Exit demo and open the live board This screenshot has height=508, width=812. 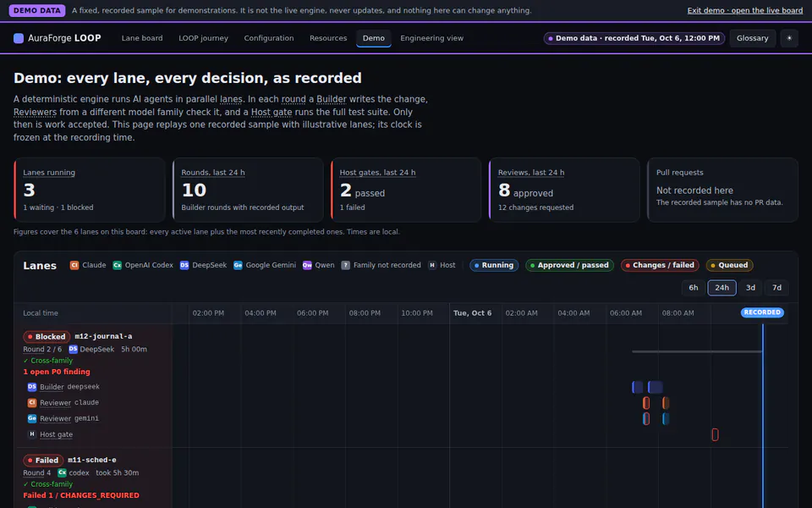744,10
